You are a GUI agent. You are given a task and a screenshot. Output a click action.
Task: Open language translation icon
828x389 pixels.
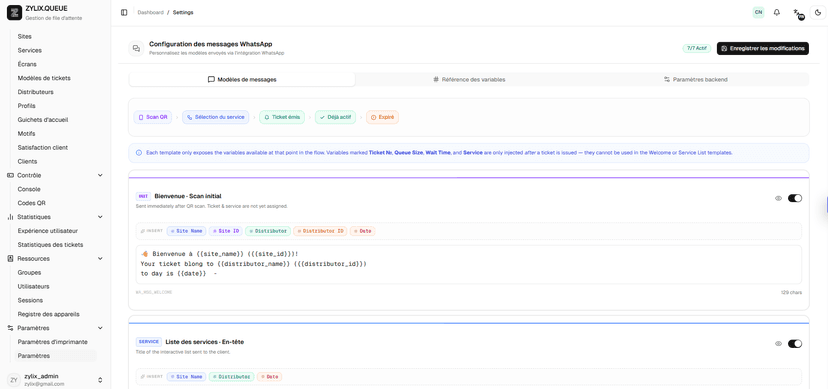coord(798,13)
